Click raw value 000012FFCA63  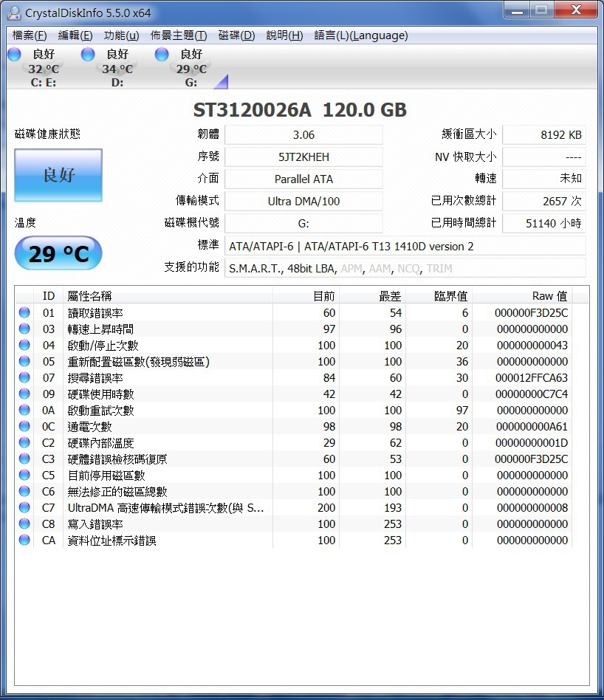pos(531,378)
